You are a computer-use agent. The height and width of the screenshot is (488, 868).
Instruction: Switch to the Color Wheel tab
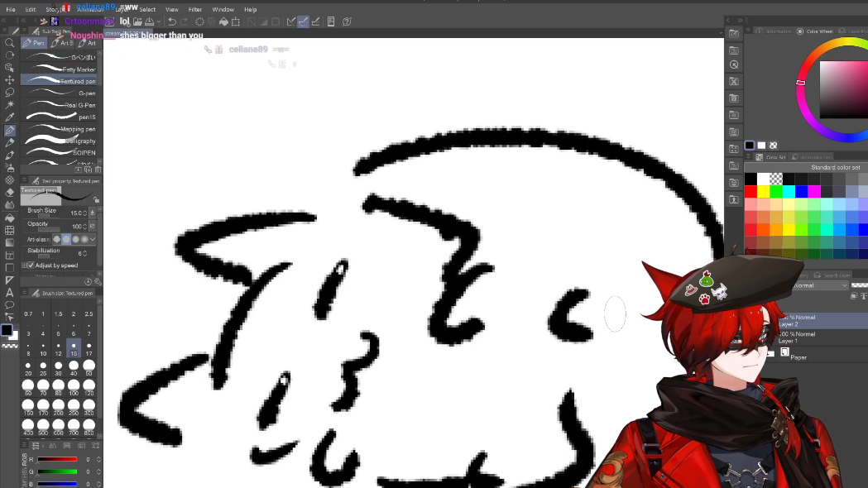815,31
